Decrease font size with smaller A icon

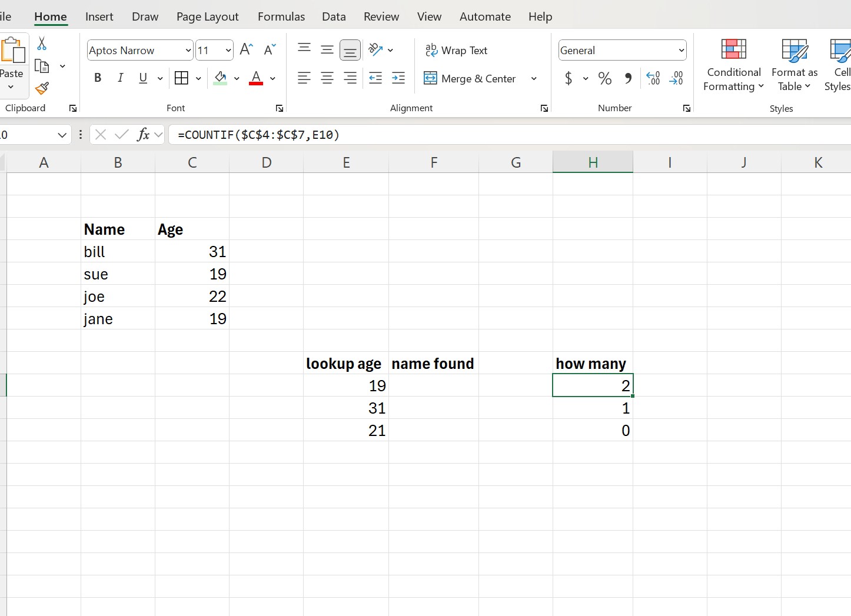(x=270, y=50)
